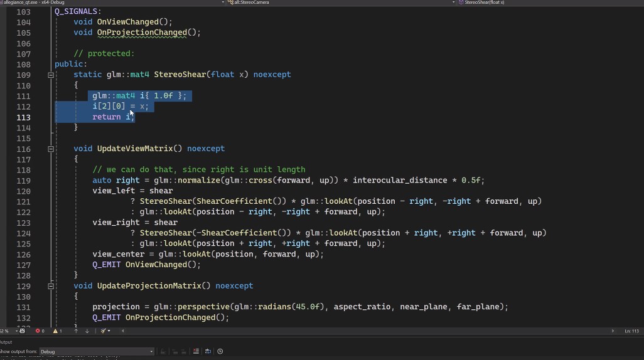Viewport: 644px width, 360px height.
Task: Collapse the UpdateViewMatrix function block
Action: 51,149
